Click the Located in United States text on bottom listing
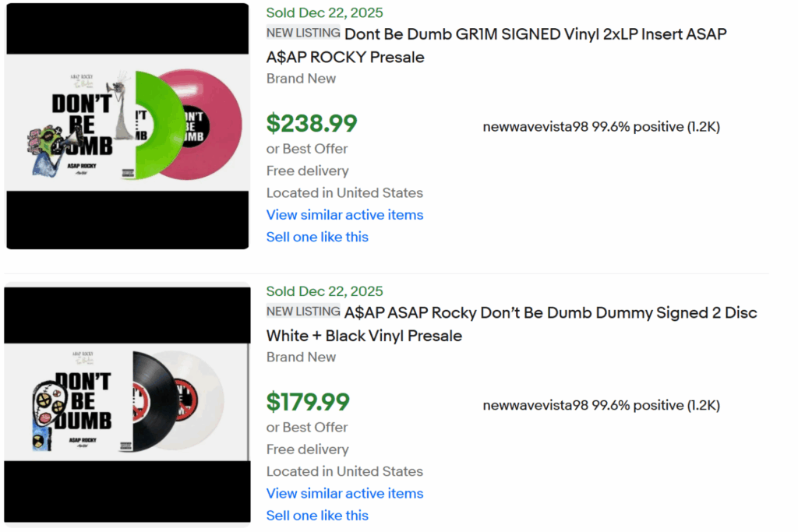Image resolution: width=798 pixels, height=532 pixels. tap(344, 471)
